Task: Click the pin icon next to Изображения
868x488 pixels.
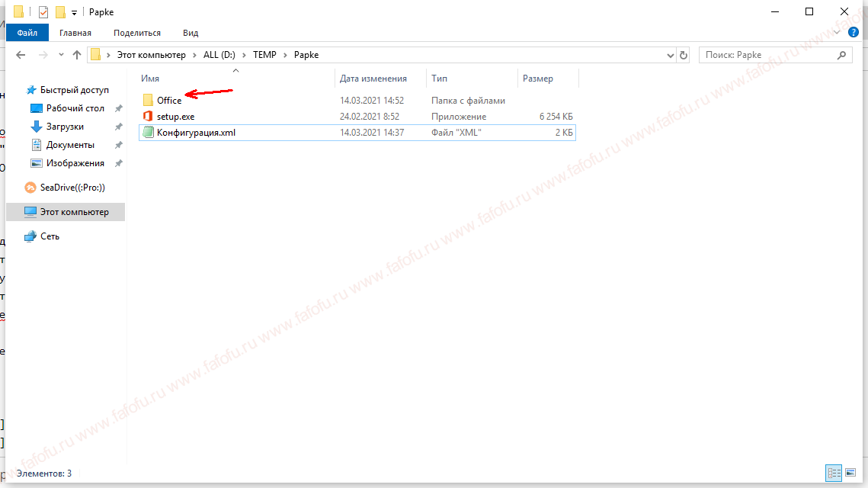Action: point(118,163)
